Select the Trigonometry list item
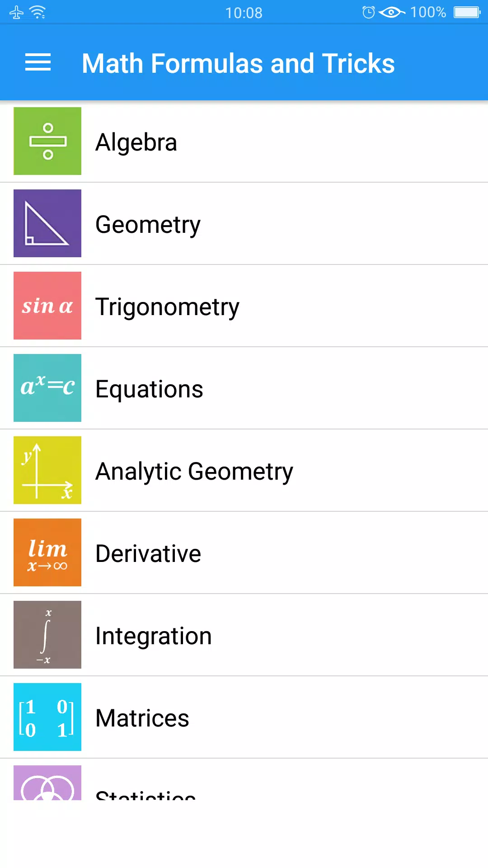Image resolution: width=488 pixels, height=868 pixels. tap(244, 306)
